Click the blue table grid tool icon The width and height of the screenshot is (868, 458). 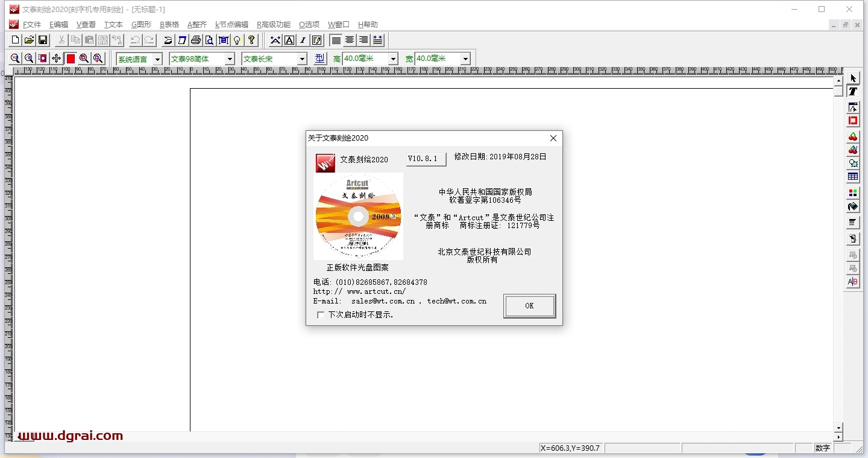point(853,177)
